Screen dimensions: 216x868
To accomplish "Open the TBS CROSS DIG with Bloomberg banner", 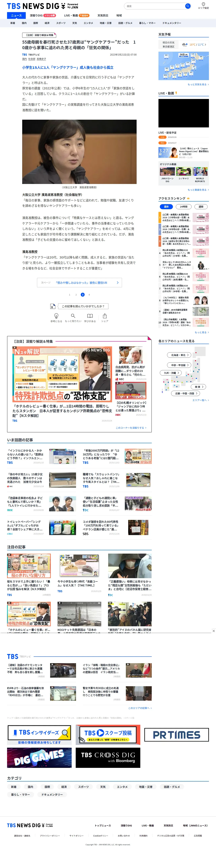I will (108, 758).
